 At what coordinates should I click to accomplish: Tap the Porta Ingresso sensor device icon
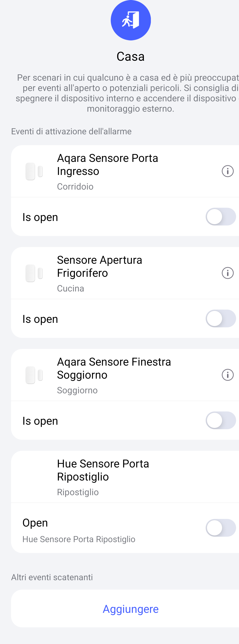point(34,171)
